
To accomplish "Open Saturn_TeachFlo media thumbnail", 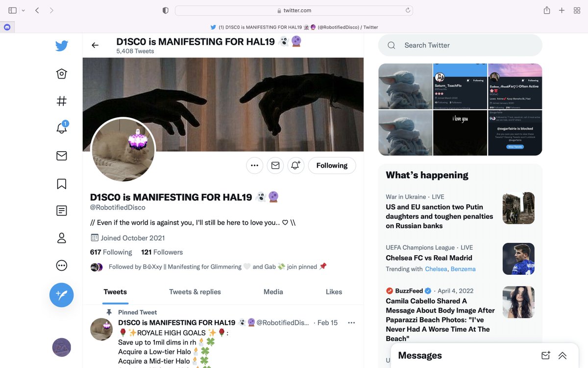I will click(460, 86).
